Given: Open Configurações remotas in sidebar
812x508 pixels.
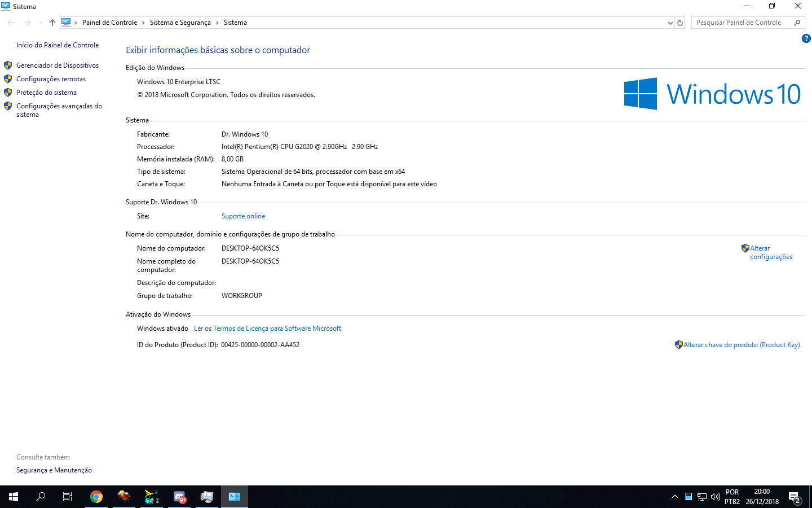Looking at the screenshot, I should click(51, 79).
